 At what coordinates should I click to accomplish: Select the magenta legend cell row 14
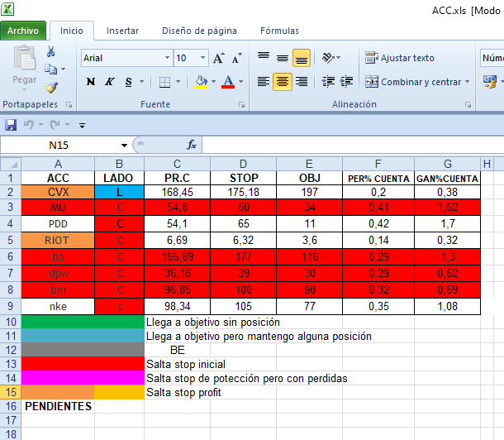tap(83, 378)
